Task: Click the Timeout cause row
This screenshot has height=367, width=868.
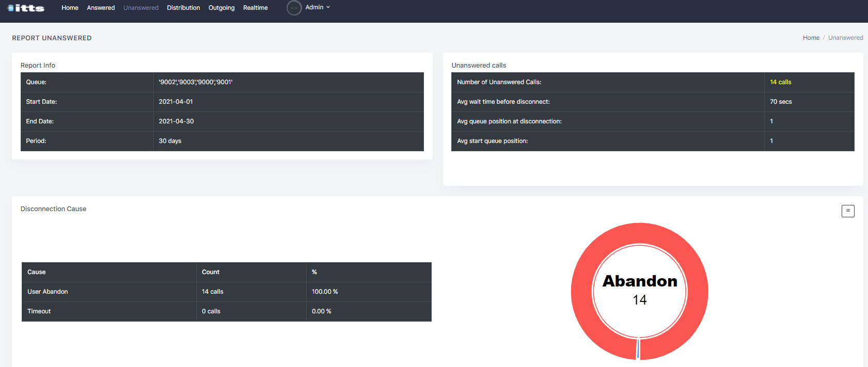Action: tap(227, 311)
